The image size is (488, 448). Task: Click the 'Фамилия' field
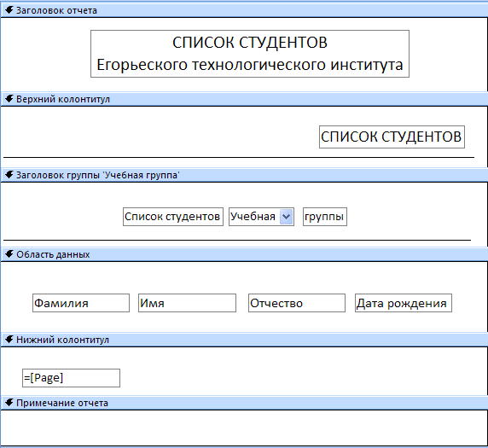coord(81,303)
